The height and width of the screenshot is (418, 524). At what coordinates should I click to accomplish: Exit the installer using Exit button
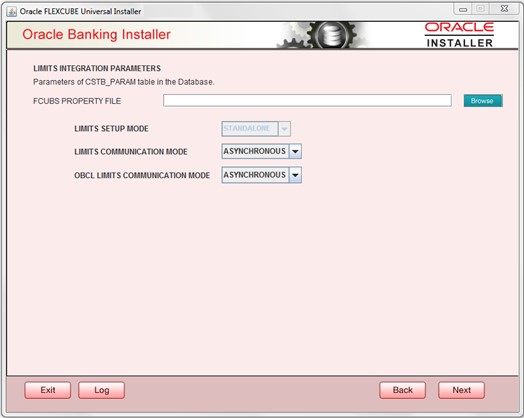(x=48, y=390)
